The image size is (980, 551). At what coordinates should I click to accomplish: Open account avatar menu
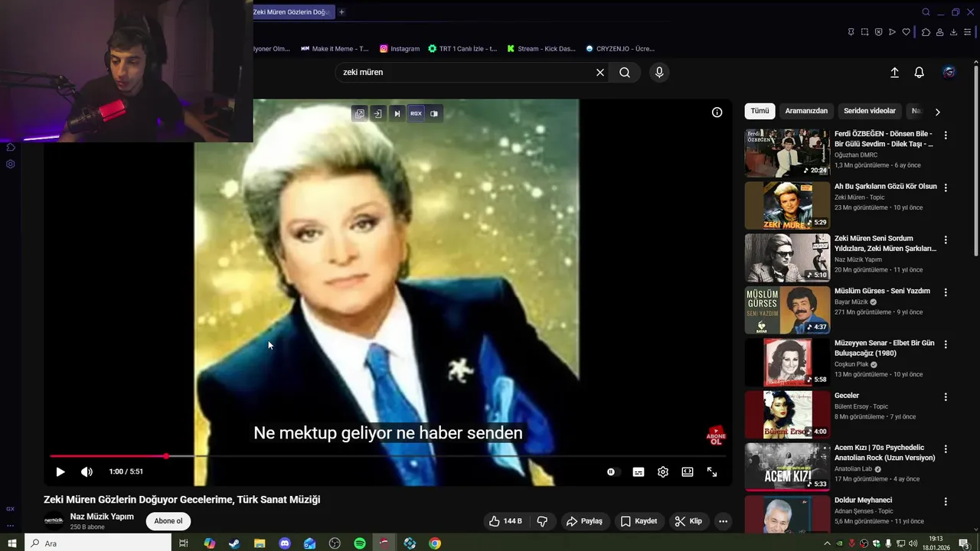[x=949, y=72]
